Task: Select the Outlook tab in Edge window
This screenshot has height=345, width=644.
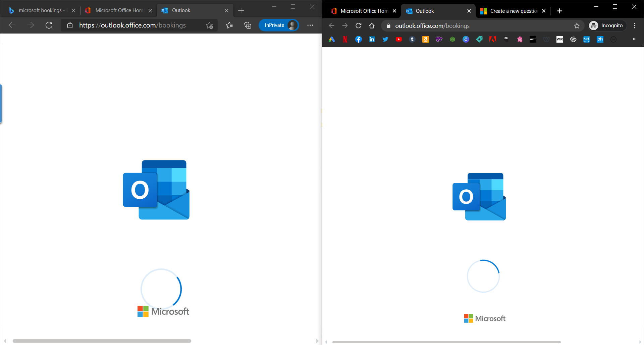Action: 195,10
